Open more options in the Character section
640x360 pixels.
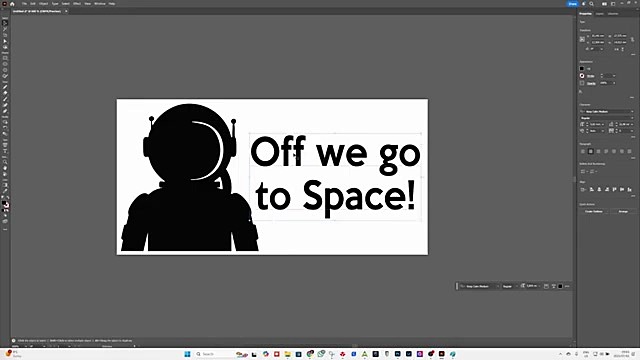[633, 137]
